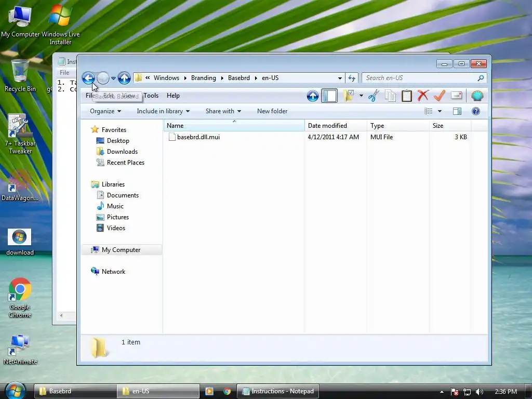Create a New folder
The height and width of the screenshot is (399, 532).
(272, 111)
